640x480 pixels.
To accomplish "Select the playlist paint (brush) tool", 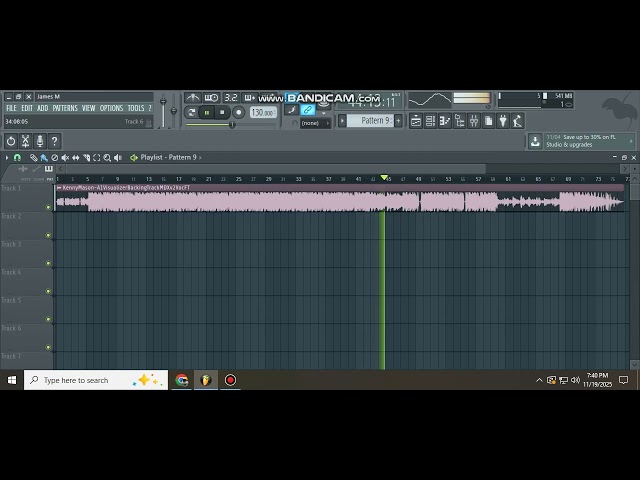I will pyautogui.click(x=44, y=158).
